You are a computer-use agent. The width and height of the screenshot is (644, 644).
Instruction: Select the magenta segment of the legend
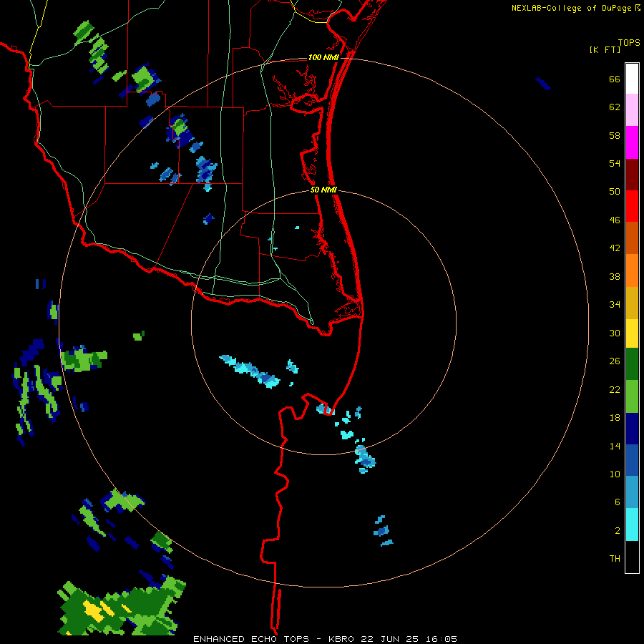632,142
